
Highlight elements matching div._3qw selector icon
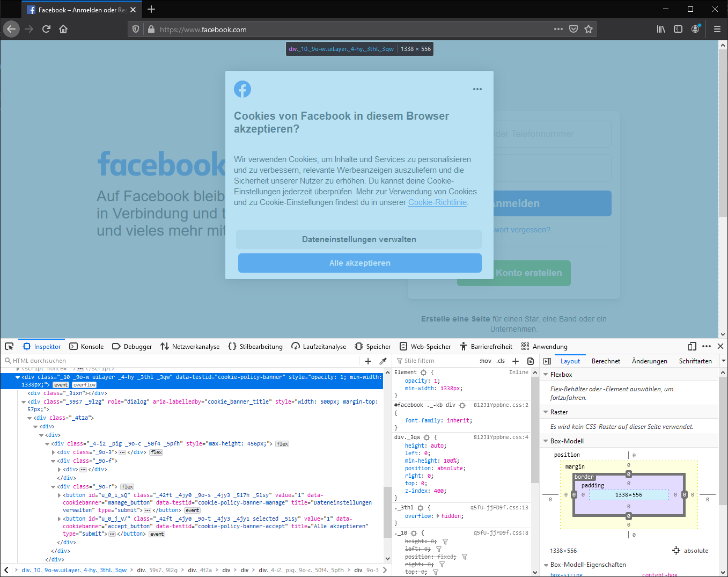[427, 437]
